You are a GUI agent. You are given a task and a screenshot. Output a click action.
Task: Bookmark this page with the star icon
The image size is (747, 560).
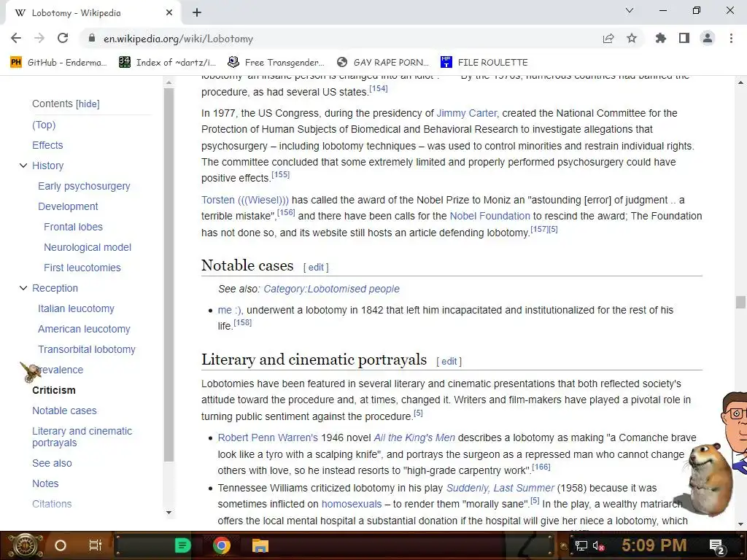coord(632,39)
